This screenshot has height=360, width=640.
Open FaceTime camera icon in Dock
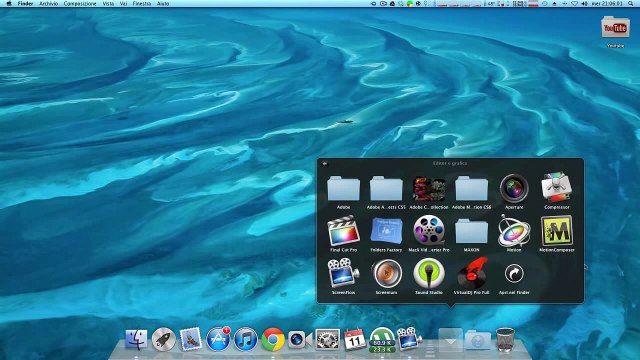[x=300, y=340]
